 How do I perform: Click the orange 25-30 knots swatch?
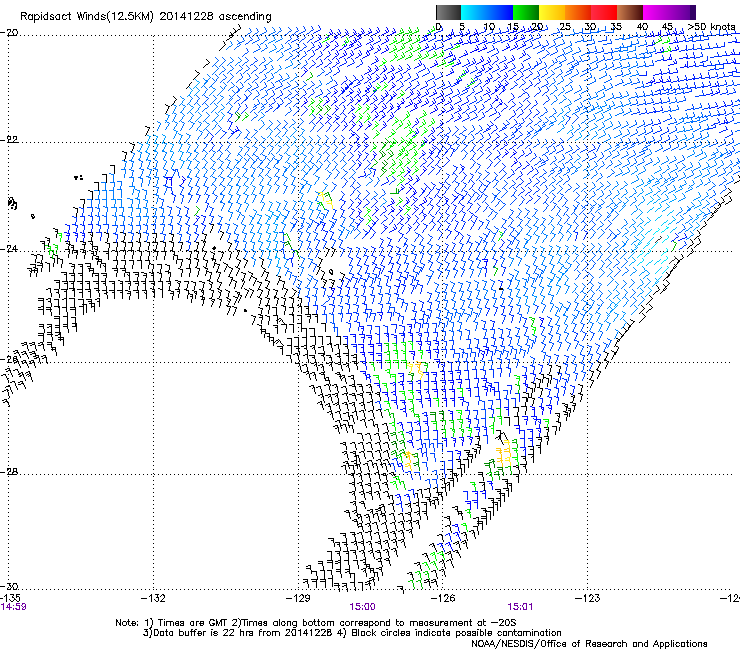click(578, 12)
